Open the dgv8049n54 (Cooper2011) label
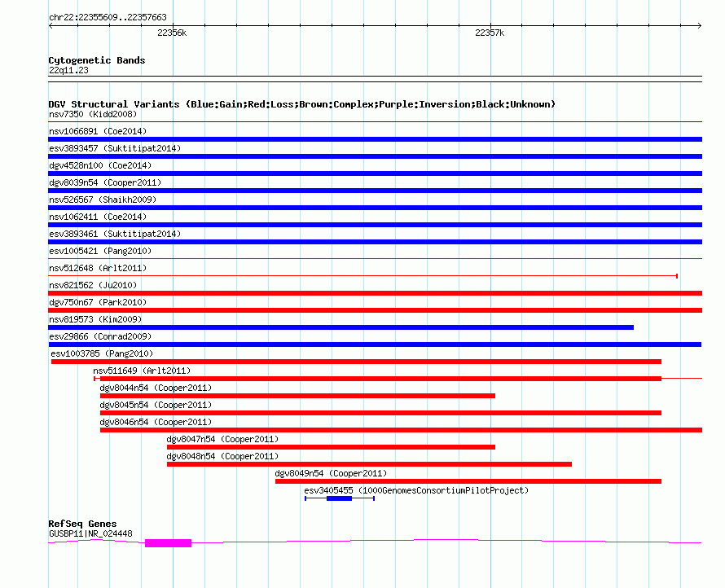 coord(331,473)
